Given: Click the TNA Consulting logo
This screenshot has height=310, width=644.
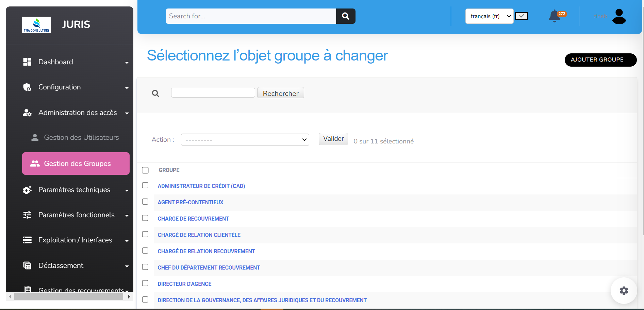Looking at the screenshot, I should click(36, 25).
